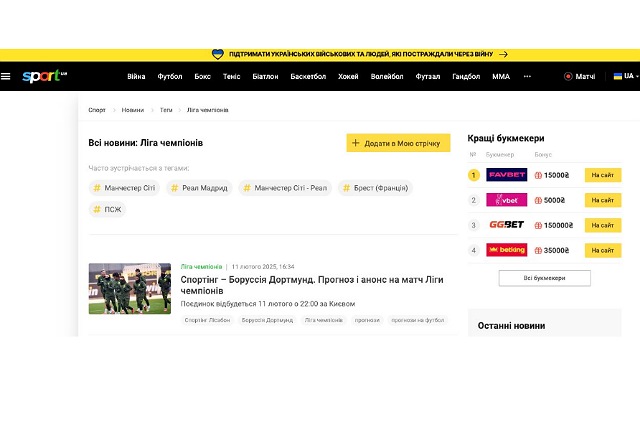640x427 pixels.
Task: Select the Реал Мадрид tag
Action: (199, 188)
